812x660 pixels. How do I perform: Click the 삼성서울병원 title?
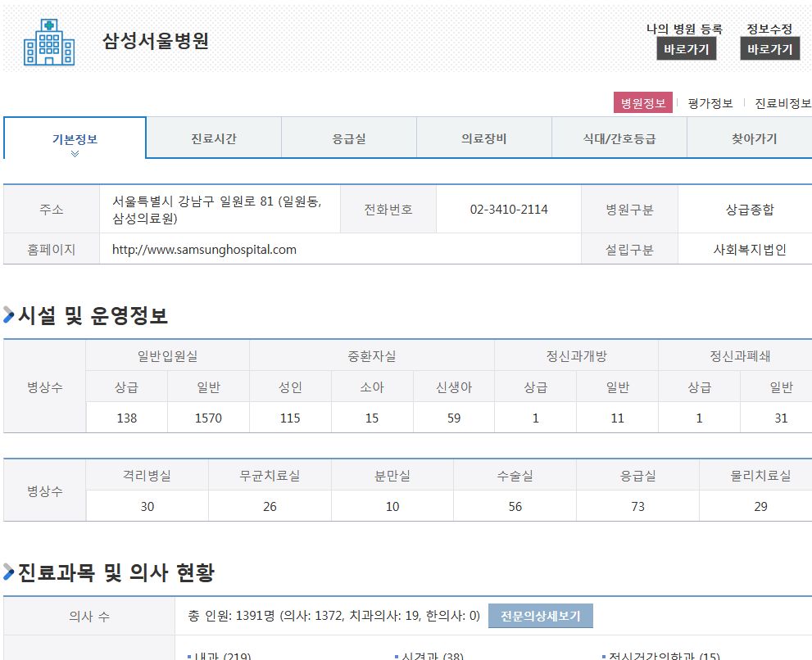point(156,40)
